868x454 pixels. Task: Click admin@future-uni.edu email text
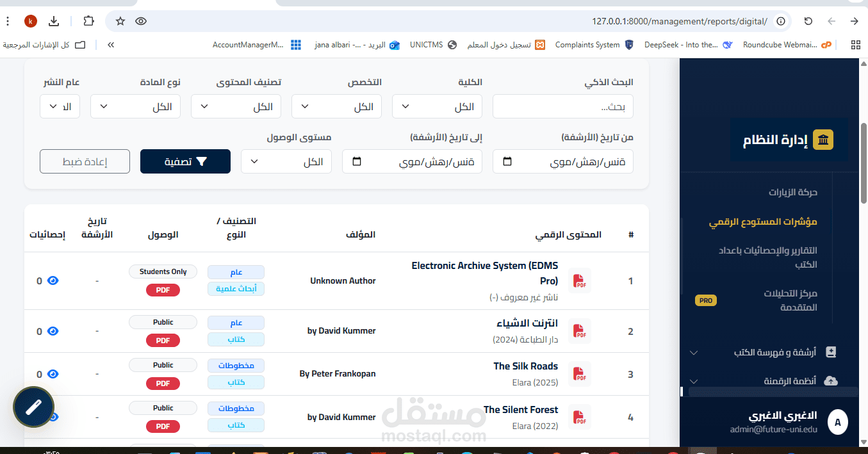774,430
